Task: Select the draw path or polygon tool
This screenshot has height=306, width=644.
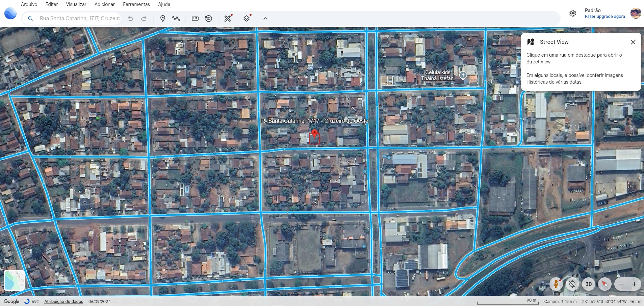Action: tap(176, 19)
